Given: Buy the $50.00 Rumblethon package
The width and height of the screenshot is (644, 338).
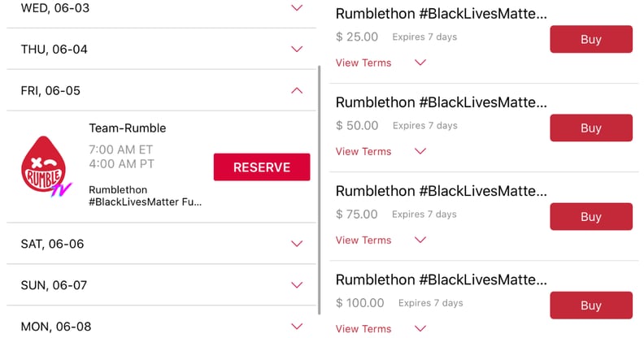Looking at the screenshot, I should click(x=591, y=128).
